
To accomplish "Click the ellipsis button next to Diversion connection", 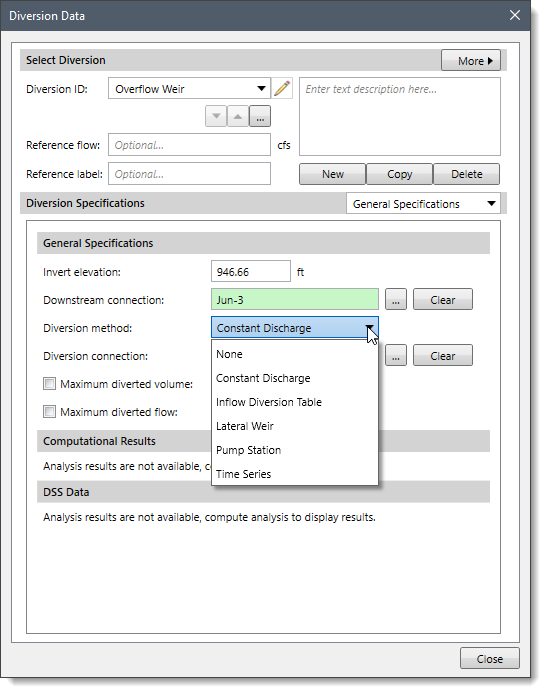I will [396, 356].
